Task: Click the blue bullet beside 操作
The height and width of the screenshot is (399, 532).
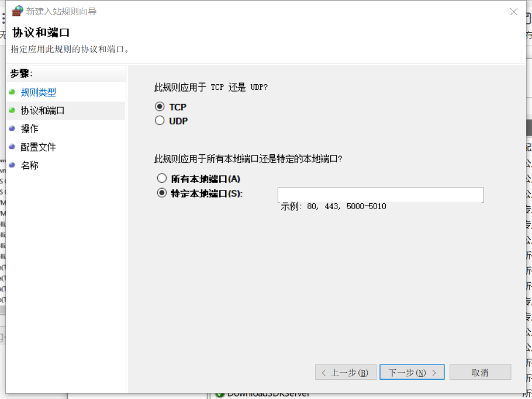Action: [12, 128]
